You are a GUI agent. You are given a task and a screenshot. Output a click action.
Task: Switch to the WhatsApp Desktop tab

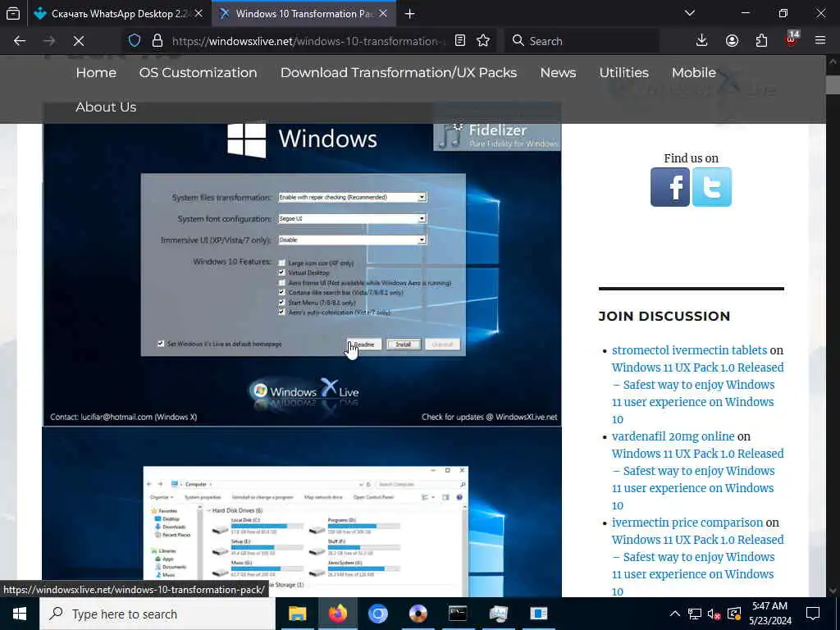click(119, 14)
